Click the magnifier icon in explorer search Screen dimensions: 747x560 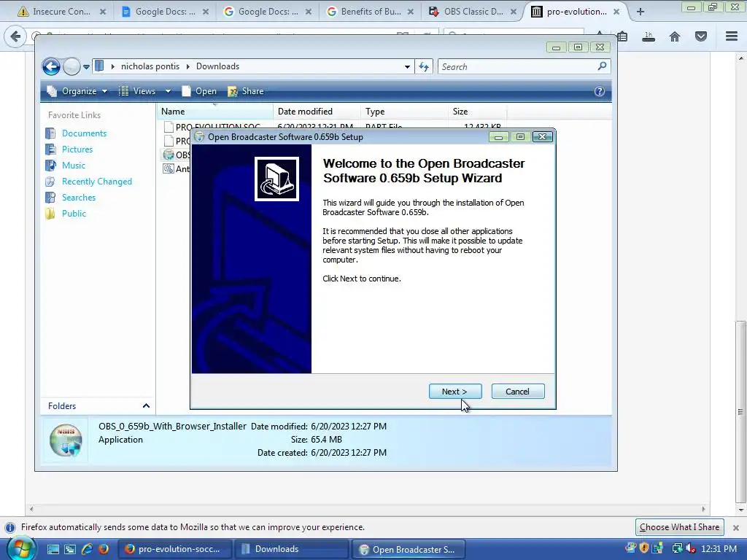coord(602,66)
